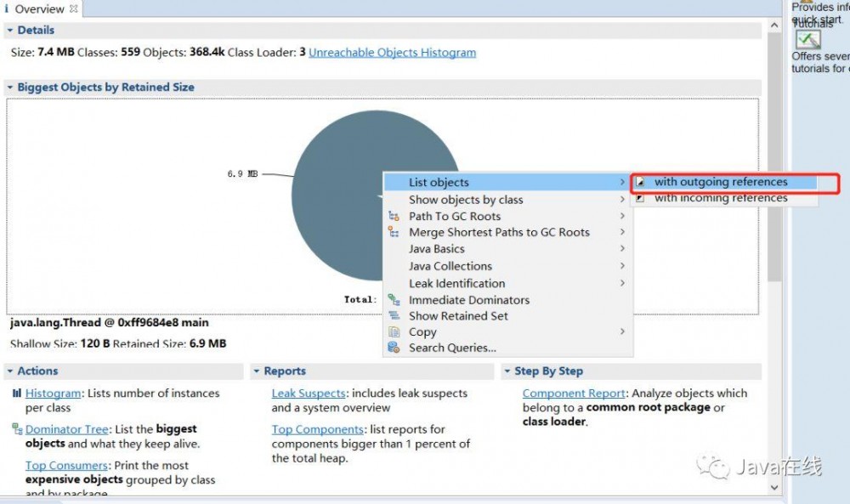Collapse the Reports section
The height and width of the screenshot is (504, 850).
pos(257,371)
